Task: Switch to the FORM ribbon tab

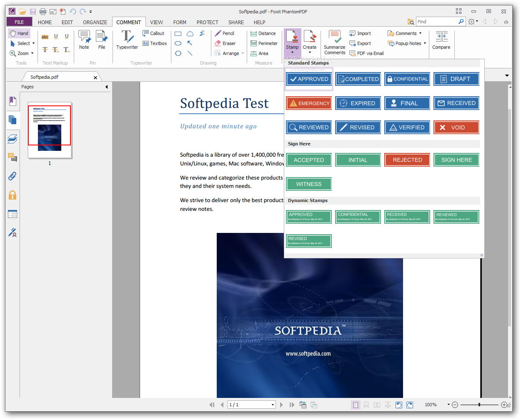Action: coord(180,22)
